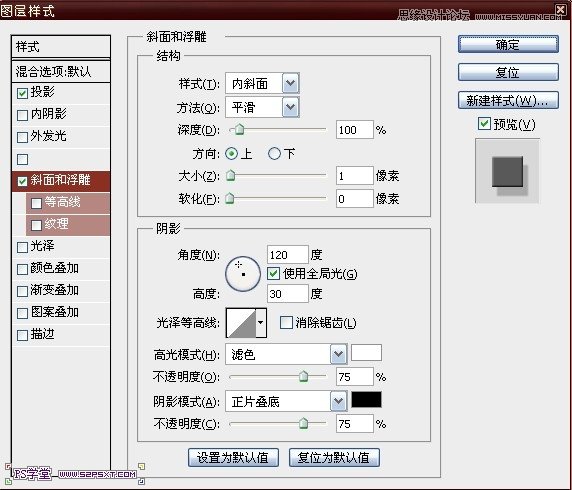This screenshot has width=572, height=490.
Task: Click the highlight 不透明度(O) slider handle
Action: coord(304,376)
